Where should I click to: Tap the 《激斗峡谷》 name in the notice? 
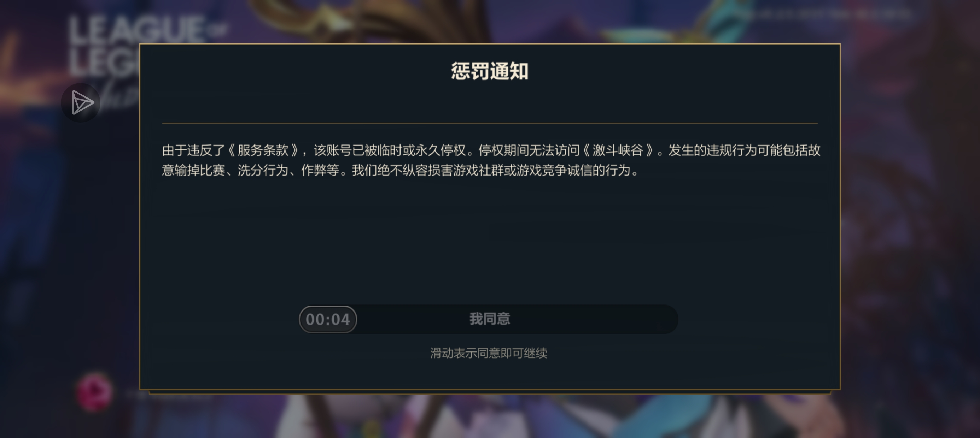pos(618,150)
